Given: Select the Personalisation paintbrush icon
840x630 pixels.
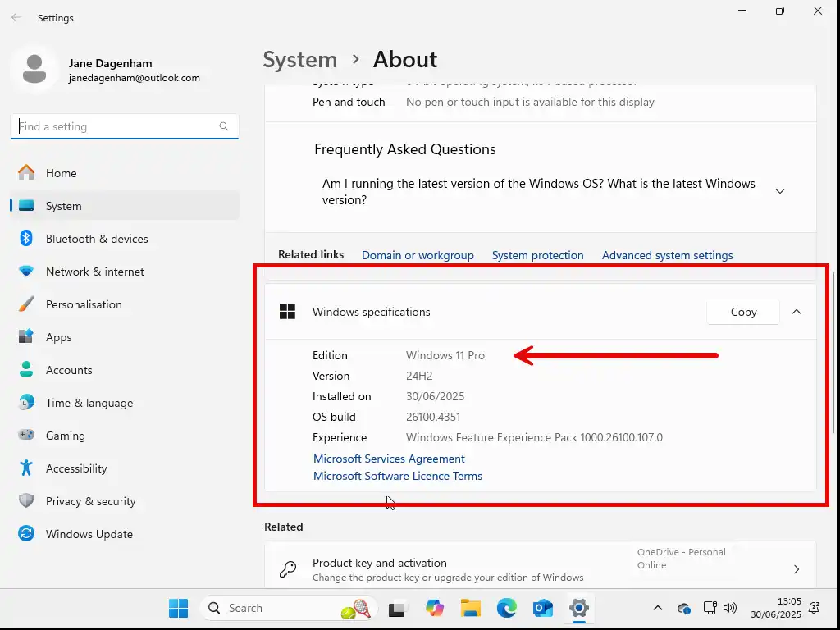Looking at the screenshot, I should click(26, 304).
